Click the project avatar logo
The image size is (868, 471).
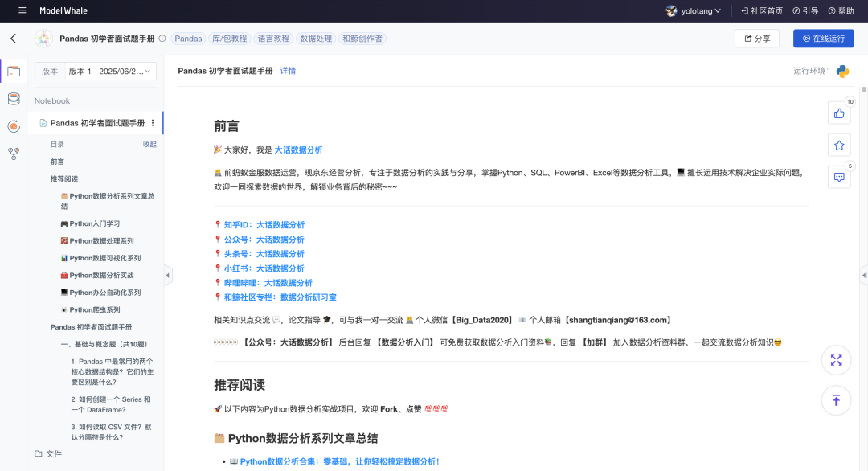[43, 39]
